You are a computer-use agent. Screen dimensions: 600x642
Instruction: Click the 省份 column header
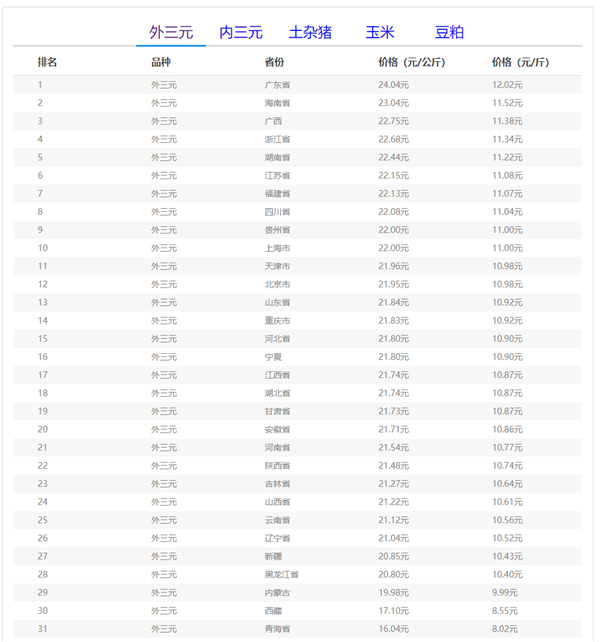[274, 62]
